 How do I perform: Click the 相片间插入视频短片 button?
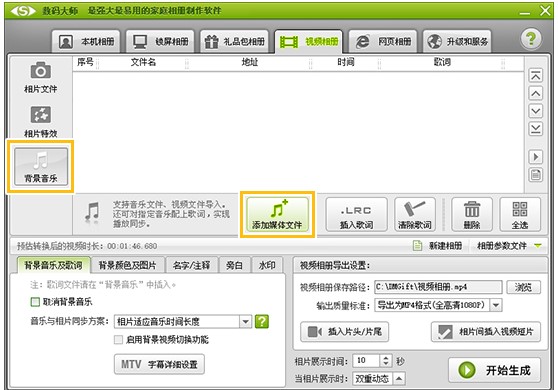pos(486,332)
